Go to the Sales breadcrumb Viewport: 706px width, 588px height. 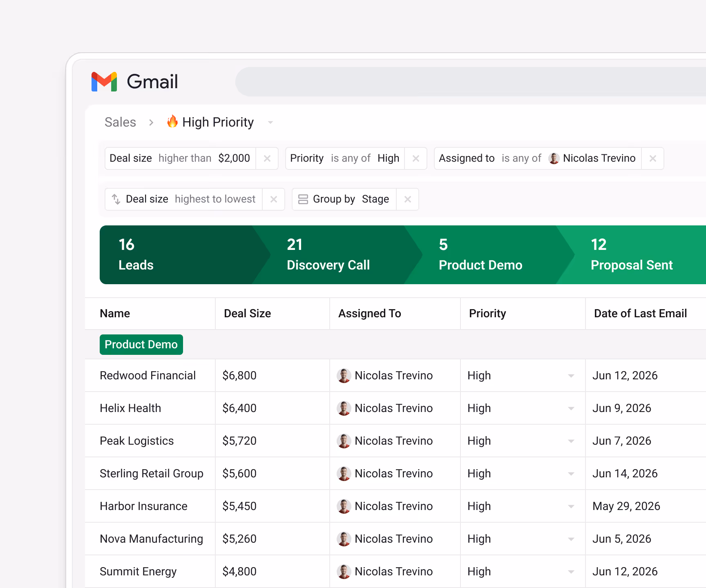(x=120, y=122)
